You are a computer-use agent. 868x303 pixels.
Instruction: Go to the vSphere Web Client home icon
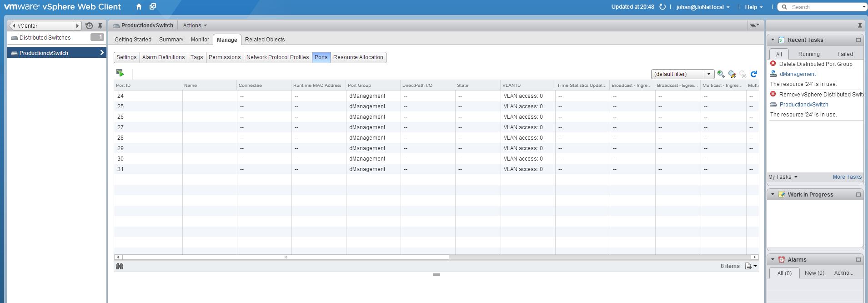point(139,7)
